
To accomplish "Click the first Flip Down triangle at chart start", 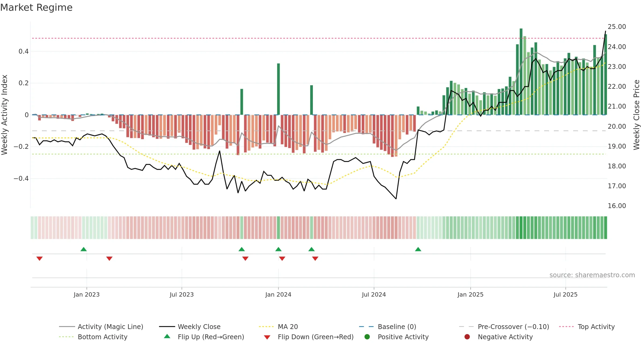I will pyautogui.click(x=39, y=258).
